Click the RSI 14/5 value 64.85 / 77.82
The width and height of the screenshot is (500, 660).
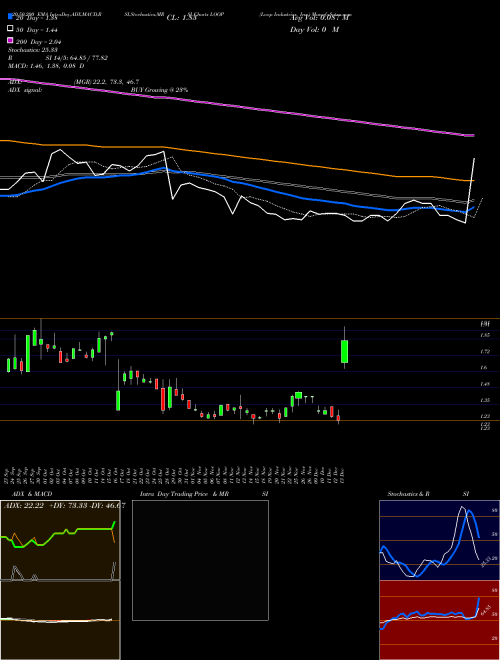(x=77, y=58)
